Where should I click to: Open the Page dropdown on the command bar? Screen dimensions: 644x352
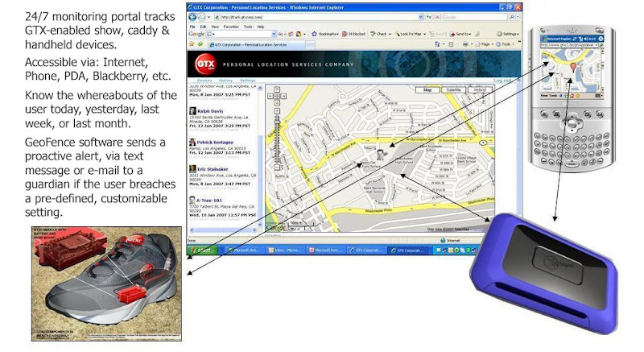tap(485, 44)
